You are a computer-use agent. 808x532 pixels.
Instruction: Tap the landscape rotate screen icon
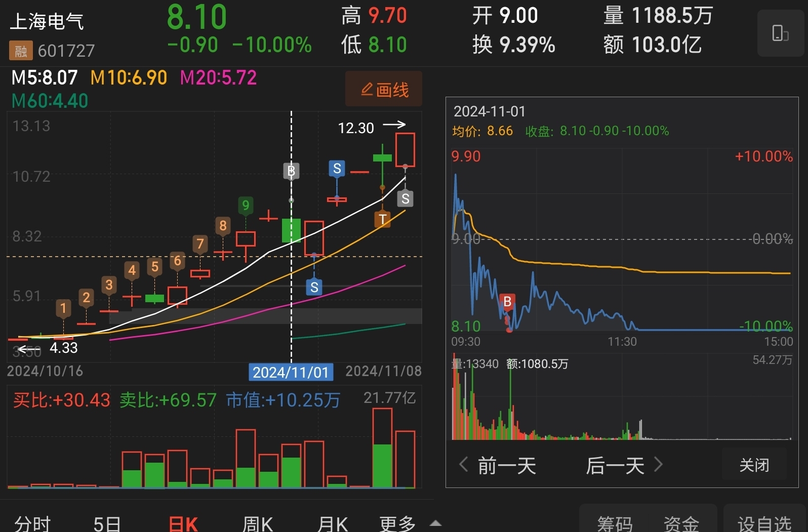780,33
